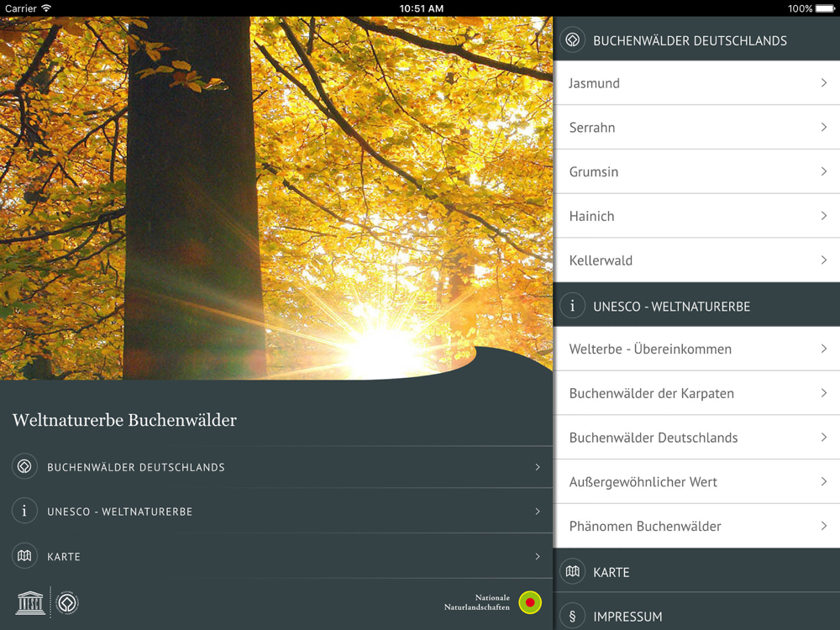Tap the 10:51 AM clock
The image size is (840, 630).
(x=421, y=8)
